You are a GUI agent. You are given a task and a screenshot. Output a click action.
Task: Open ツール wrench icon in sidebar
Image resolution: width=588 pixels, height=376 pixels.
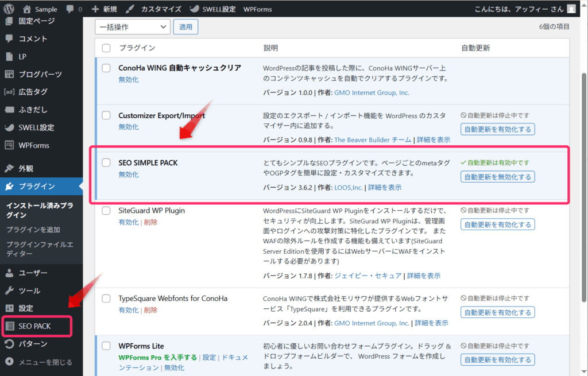point(9,290)
